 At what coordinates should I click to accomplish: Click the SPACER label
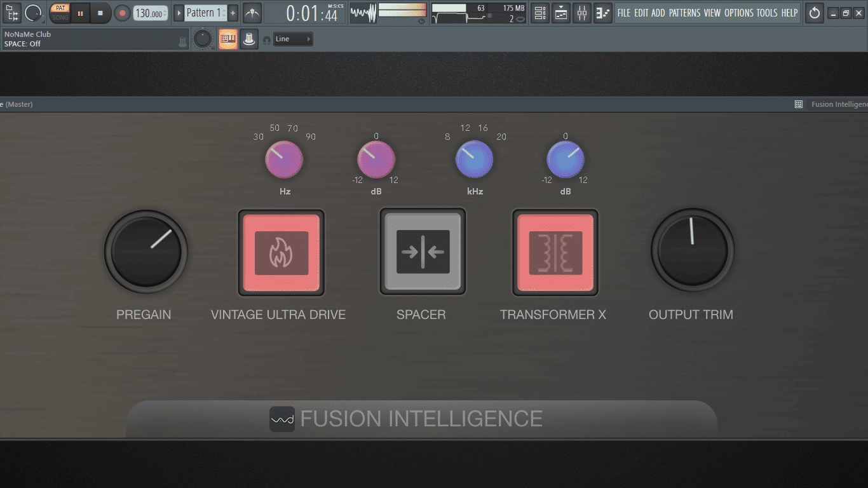pyautogui.click(x=421, y=315)
